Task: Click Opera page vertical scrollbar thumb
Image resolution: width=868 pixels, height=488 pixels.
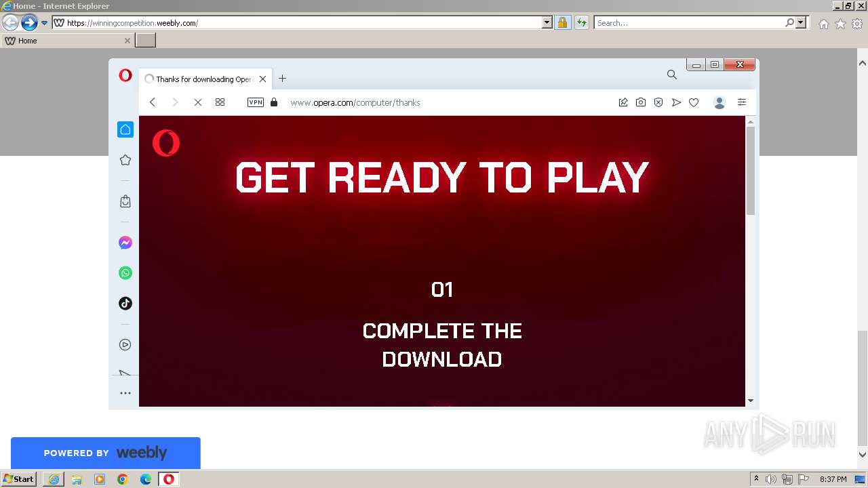Action: click(750, 170)
